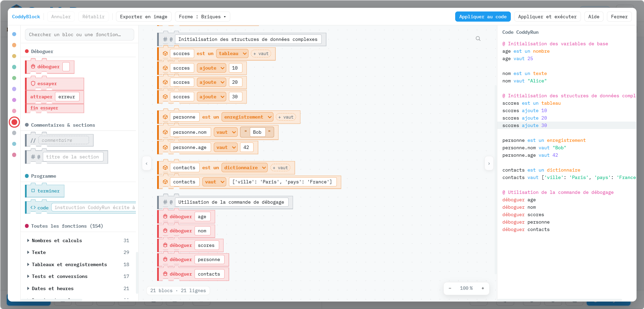The image size is (644, 309).
Task: Click the square icon on terminer block
Action: tap(33, 191)
